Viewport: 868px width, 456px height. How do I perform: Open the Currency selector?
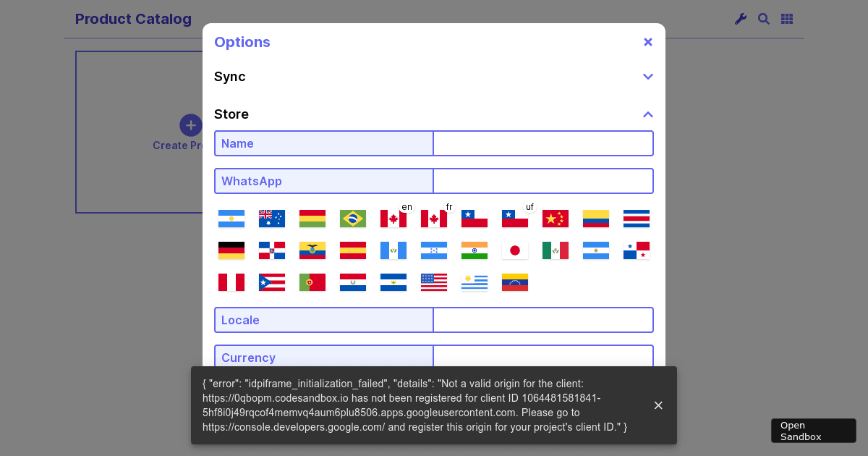pos(543,358)
